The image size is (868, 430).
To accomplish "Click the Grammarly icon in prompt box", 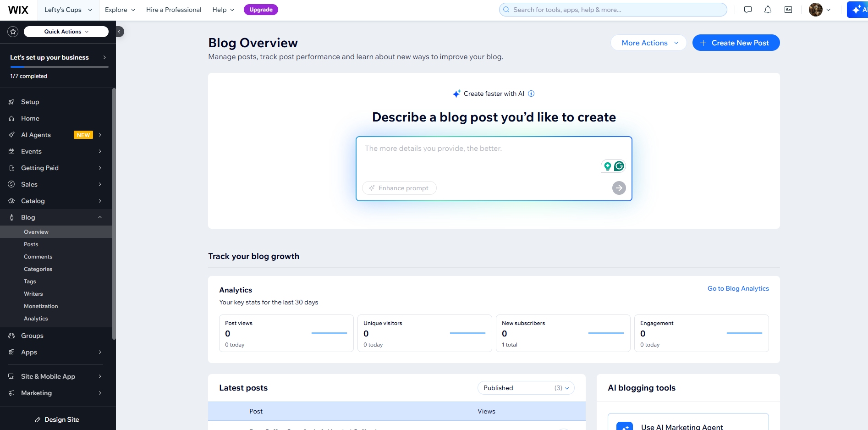I will [619, 166].
